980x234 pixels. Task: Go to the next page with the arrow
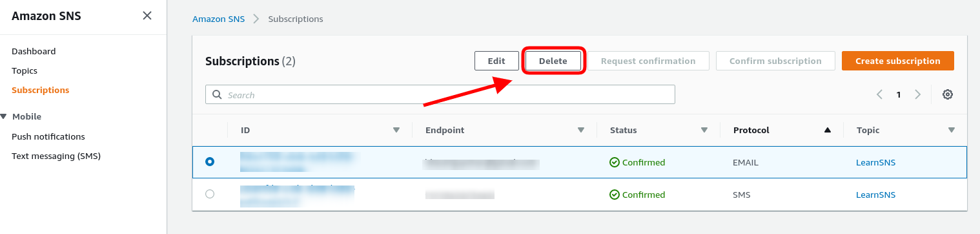(x=918, y=94)
